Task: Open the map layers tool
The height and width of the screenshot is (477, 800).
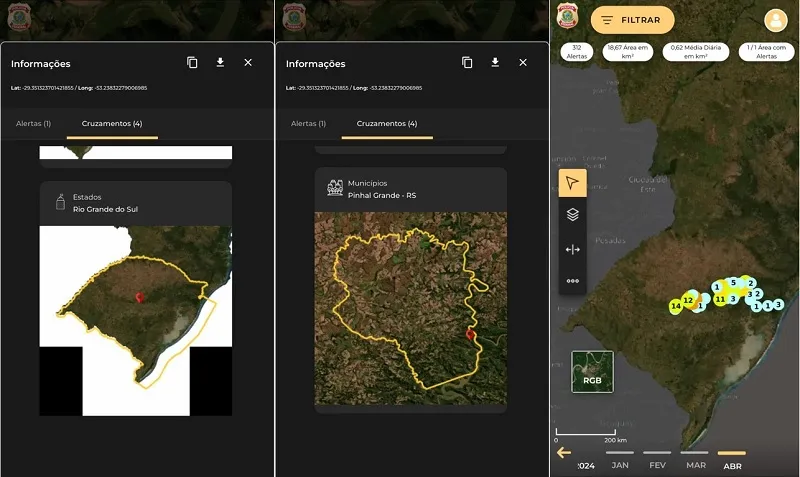Action: [x=572, y=214]
